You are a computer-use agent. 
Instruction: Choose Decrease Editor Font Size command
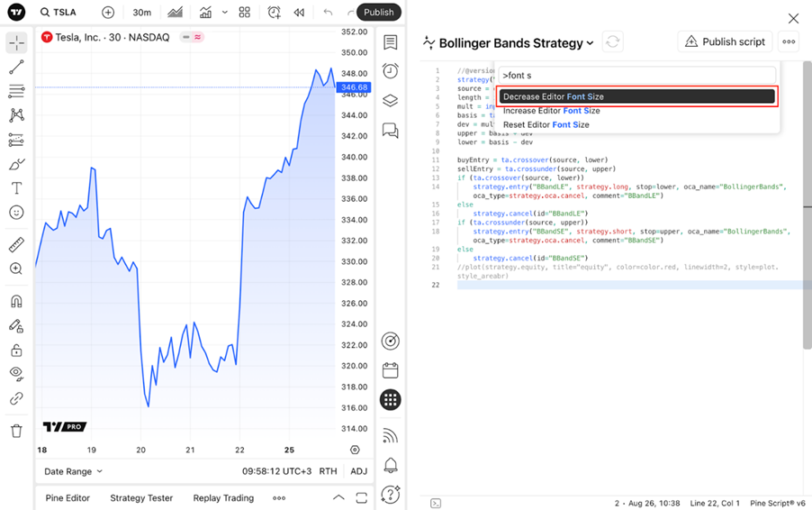point(637,96)
